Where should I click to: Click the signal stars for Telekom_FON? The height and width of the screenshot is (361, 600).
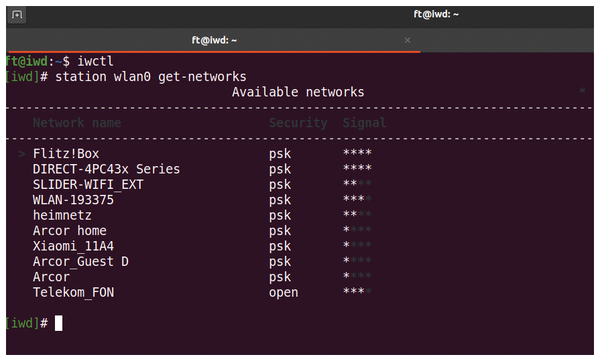click(357, 291)
